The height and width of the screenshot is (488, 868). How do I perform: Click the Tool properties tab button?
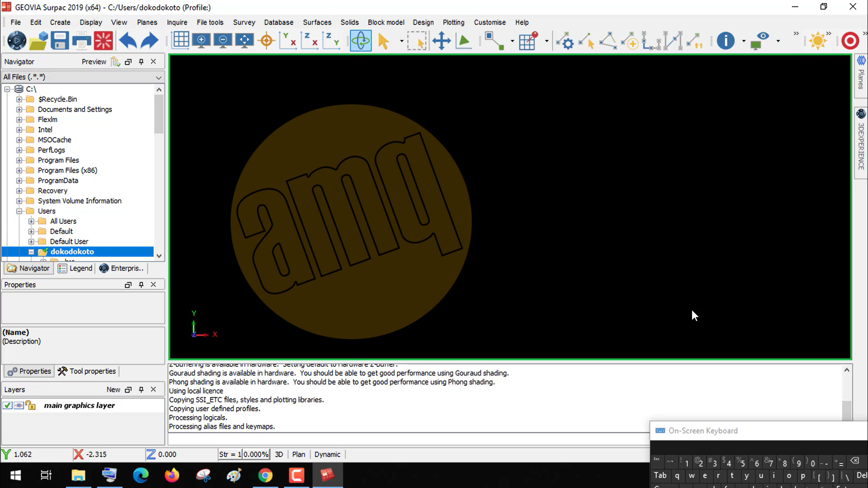[x=87, y=371]
